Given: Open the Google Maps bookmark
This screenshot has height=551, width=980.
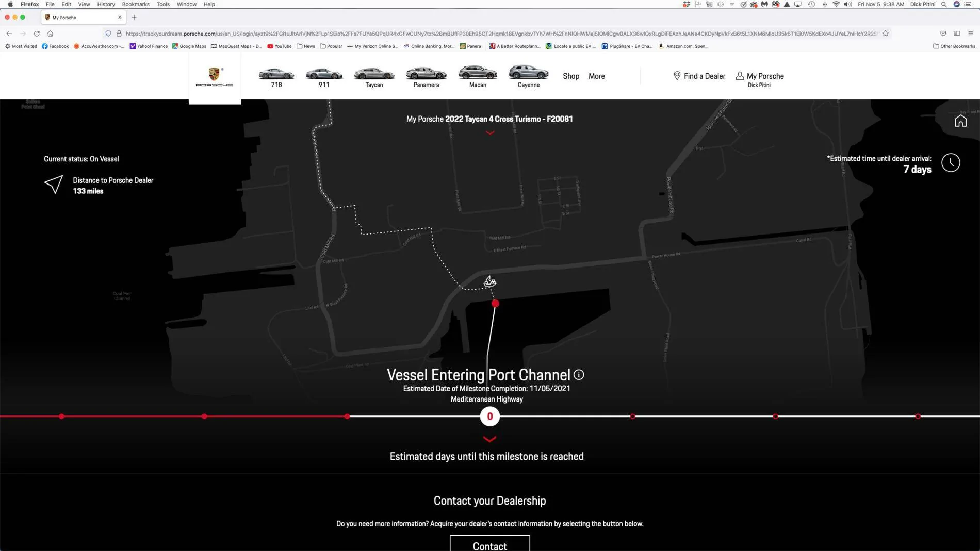Looking at the screenshot, I should click(x=189, y=46).
